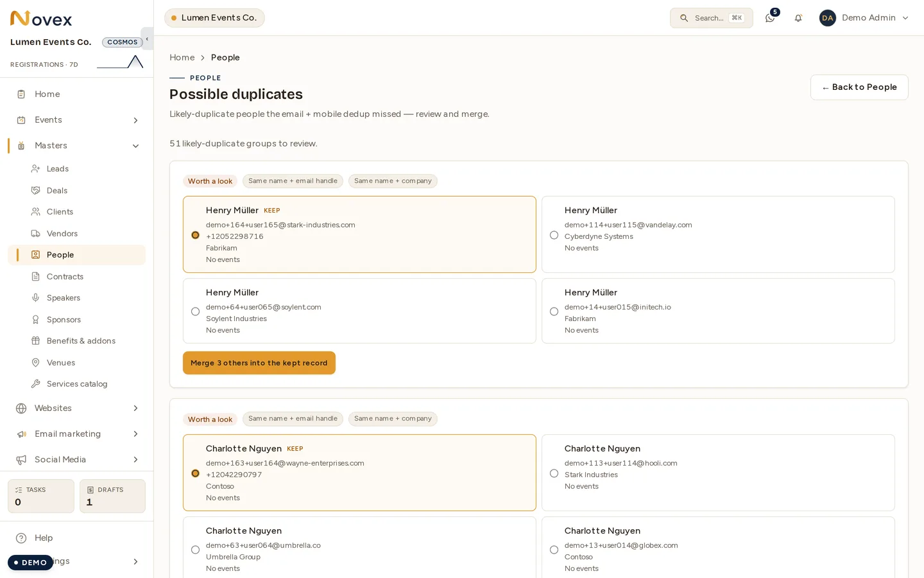Click the search magnifier icon
Viewport: 924px width, 578px height.
[x=684, y=18]
